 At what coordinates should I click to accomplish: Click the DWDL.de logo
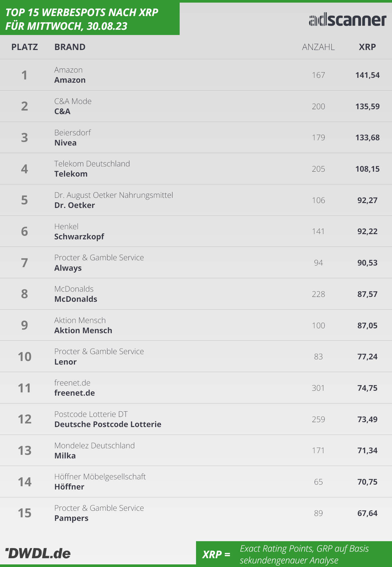pyautogui.click(x=38, y=553)
